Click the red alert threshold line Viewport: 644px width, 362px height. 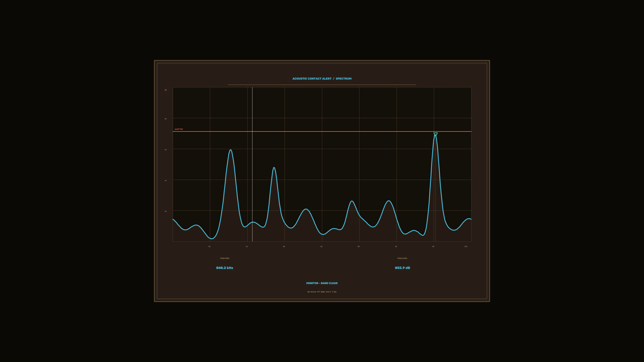point(322,131)
